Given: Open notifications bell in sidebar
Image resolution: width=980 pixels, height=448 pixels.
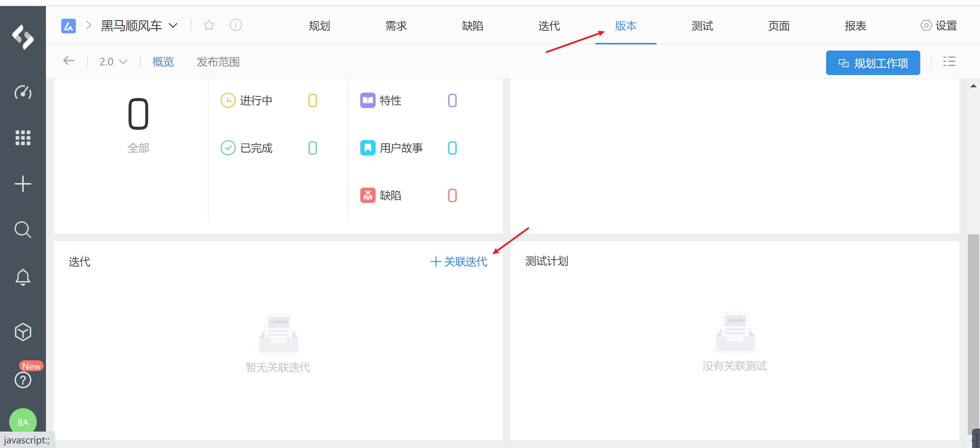Looking at the screenshot, I should (23, 277).
